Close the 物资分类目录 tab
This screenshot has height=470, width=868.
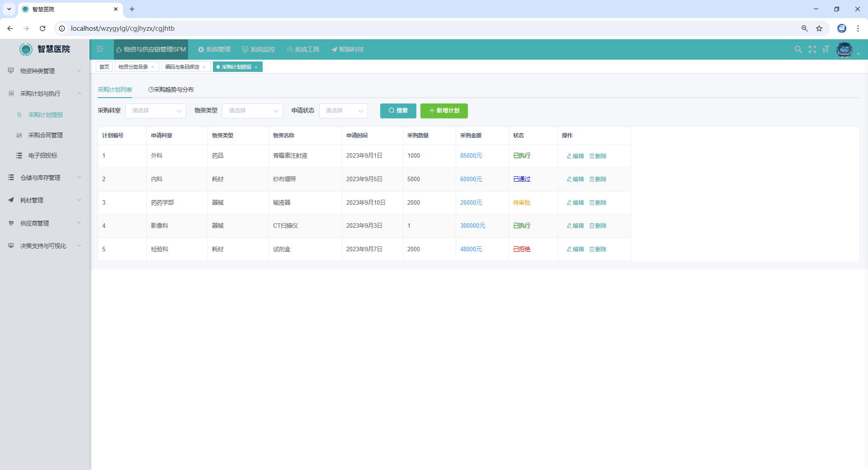click(152, 67)
